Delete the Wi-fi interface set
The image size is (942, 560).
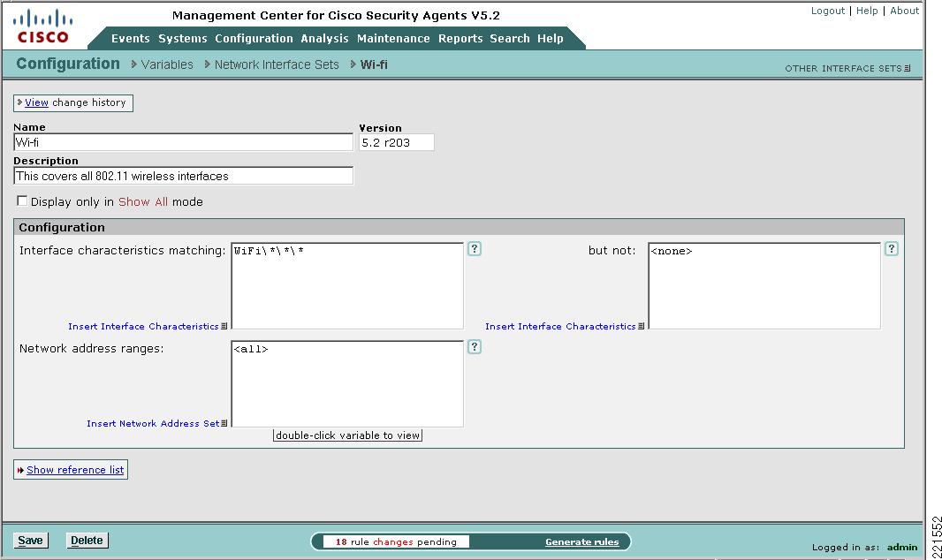coord(87,541)
